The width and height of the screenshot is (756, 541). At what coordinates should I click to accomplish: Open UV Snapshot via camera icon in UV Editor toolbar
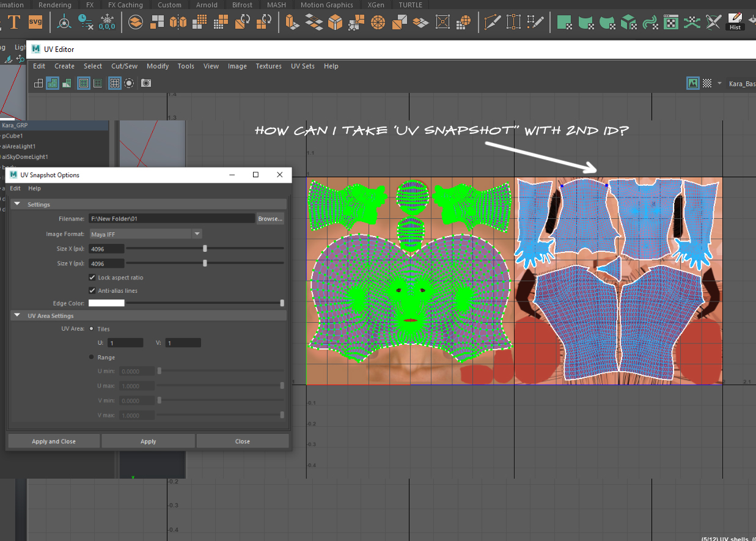tap(145, 83)
